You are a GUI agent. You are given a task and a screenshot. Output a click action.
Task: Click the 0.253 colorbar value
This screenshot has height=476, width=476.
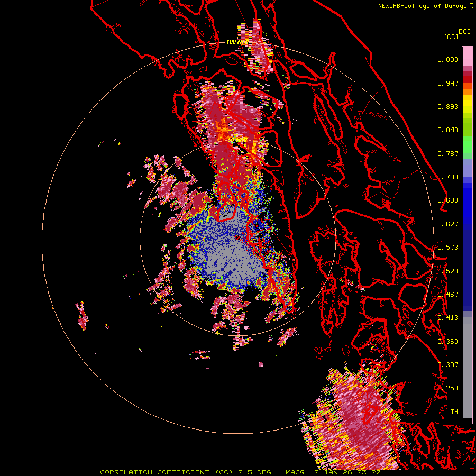448,388
